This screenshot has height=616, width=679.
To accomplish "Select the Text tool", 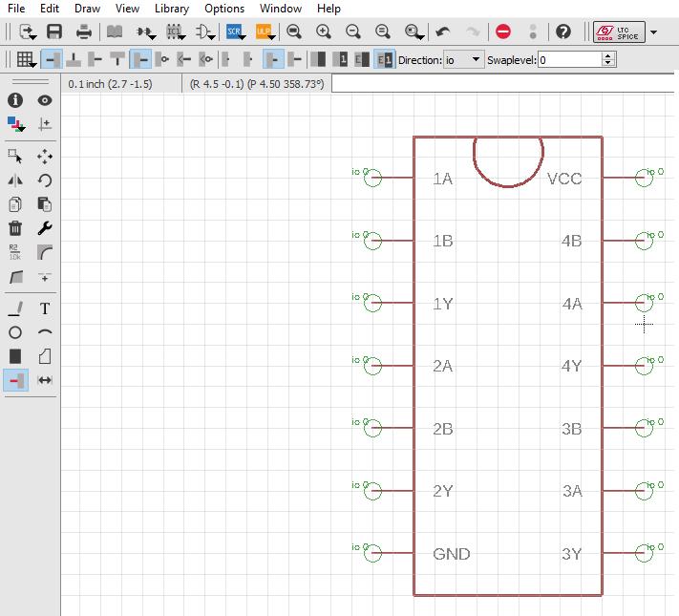I will 45,308.
